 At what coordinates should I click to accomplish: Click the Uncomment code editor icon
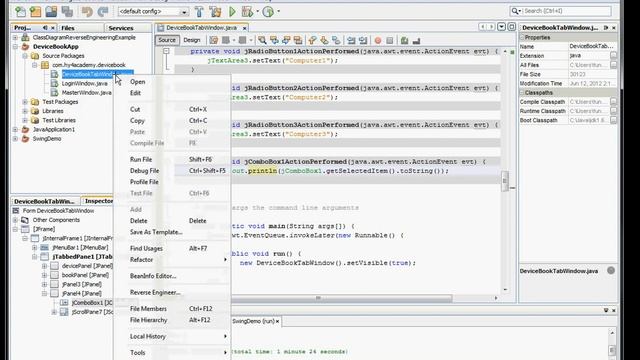click(x=416, y=40)
